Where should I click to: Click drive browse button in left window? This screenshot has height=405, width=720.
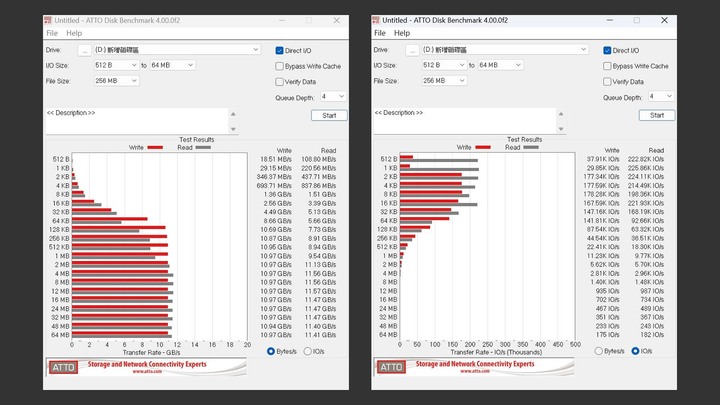coord(84,50)
